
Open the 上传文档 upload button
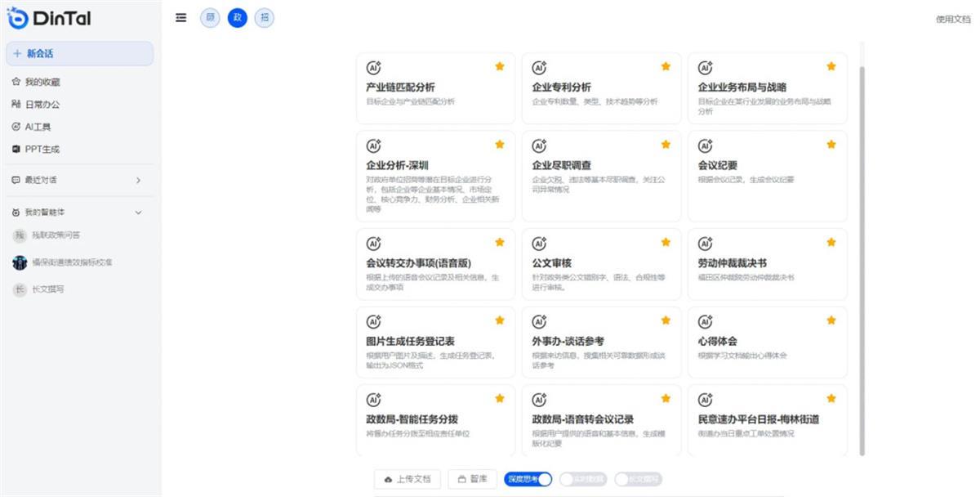point(407,479)
